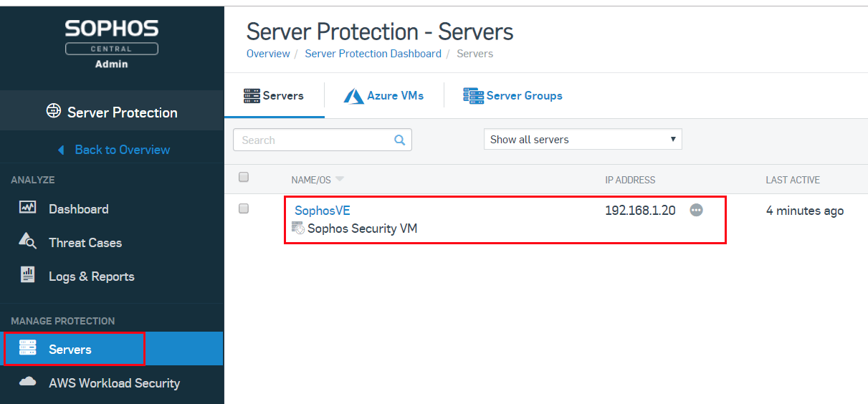Click the Back to Overview arrow icon
This screenshot has width=868, height=404.
pyautogui.click(x=61, y=150)
